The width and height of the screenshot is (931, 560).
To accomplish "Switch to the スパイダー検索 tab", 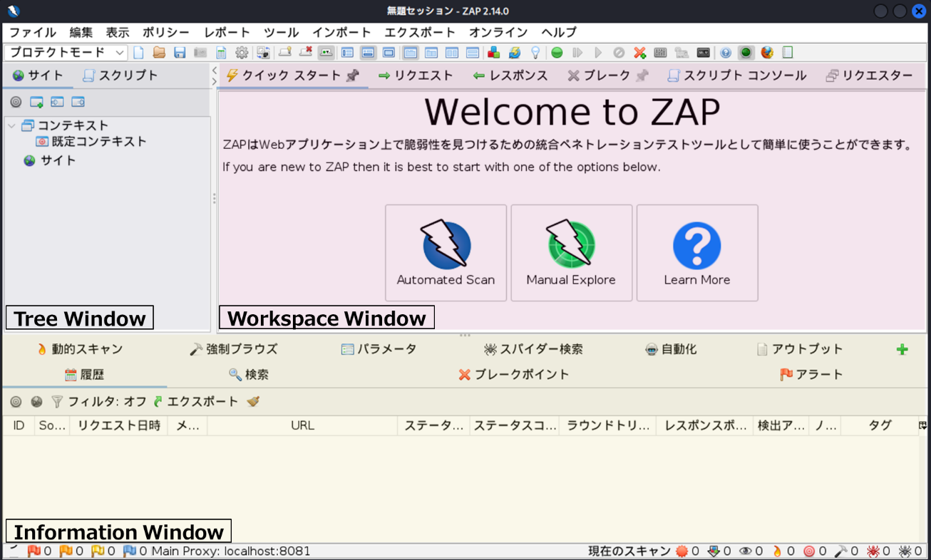I will point(533,349).
